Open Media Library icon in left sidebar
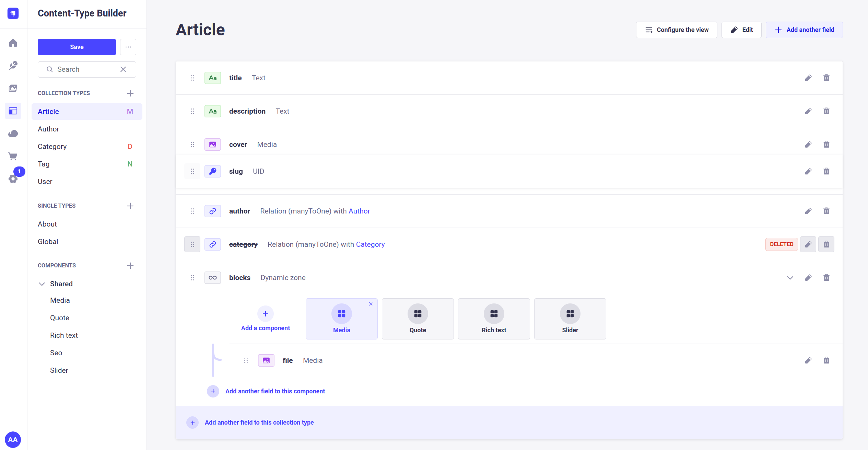The width and height of the screenshot is (868, 450). [x=13, y=88]
